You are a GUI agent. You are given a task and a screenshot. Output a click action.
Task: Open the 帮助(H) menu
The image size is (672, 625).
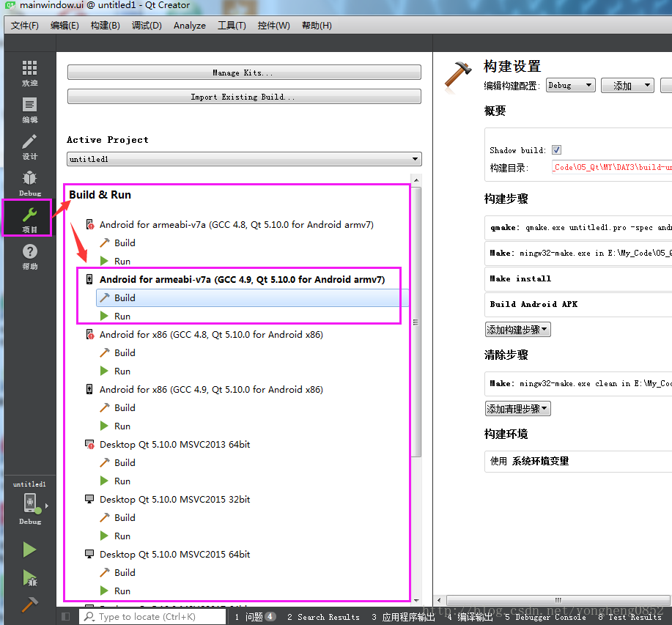point(317,25)
